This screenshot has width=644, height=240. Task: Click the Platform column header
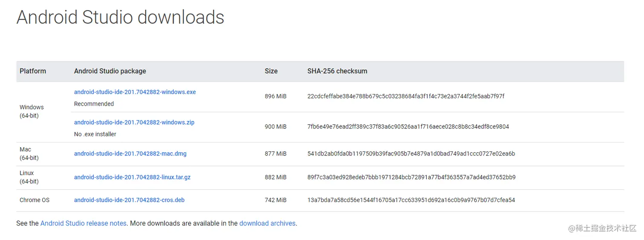33,71
